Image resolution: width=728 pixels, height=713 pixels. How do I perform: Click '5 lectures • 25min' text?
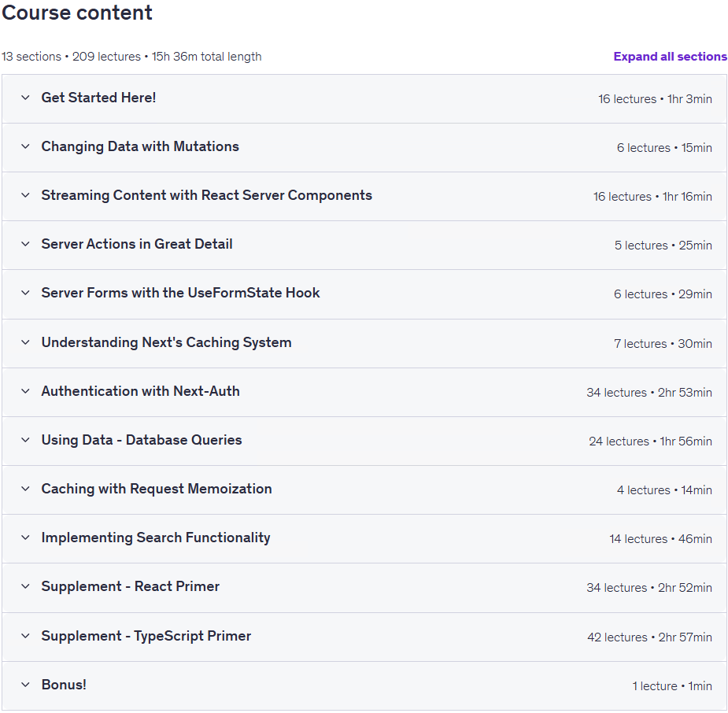coord(663,245)
